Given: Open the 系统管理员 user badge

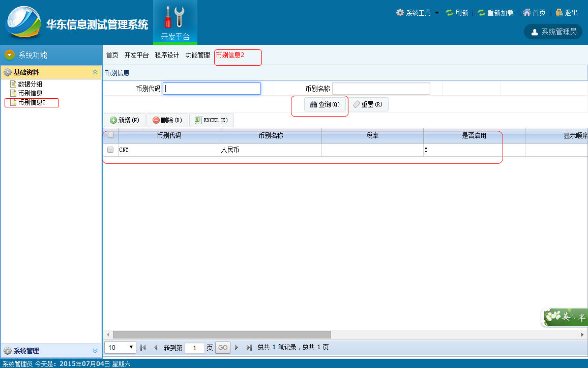Looking at the screenshot, I should pyautogui.click(x=553, y=32).
